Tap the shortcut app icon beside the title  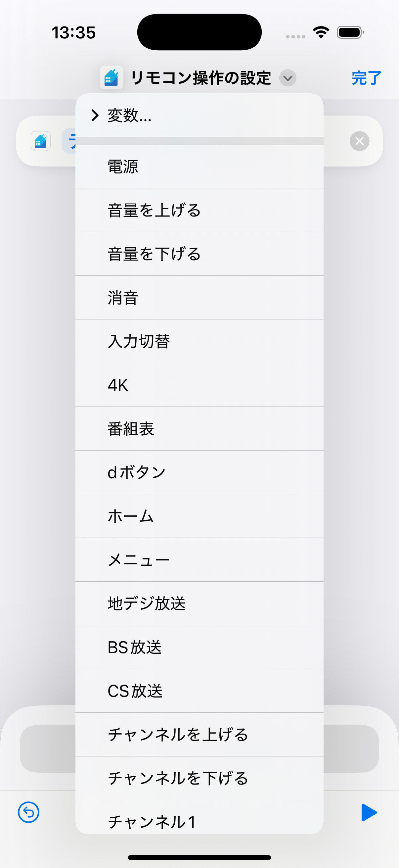111,78
